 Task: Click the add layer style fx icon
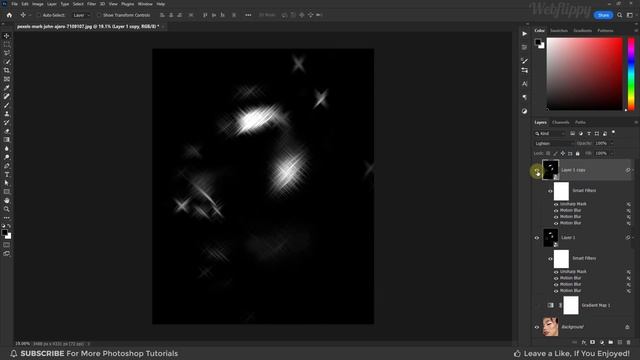click(x=584, y=342)
